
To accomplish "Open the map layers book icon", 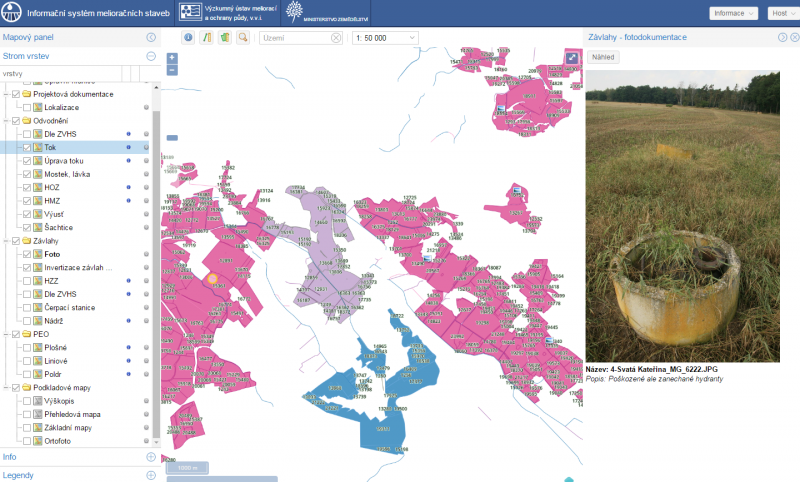I will pyautogui.click(x=225, y=37).
